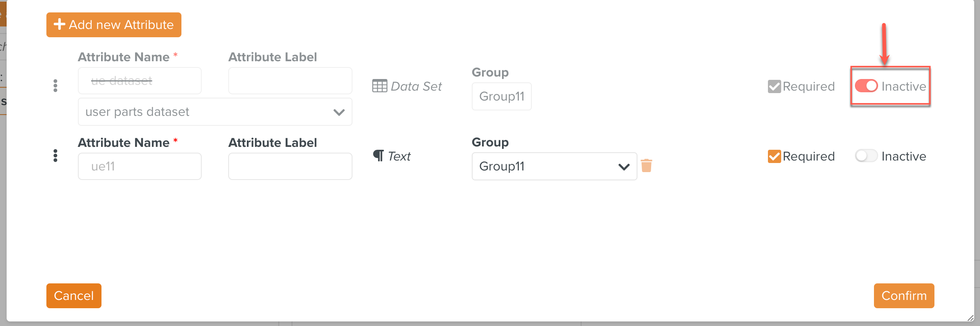This screenshot has width=980, height=326.
Task: Click drag handle dots of ue11 row
Action: click(55, 156)
